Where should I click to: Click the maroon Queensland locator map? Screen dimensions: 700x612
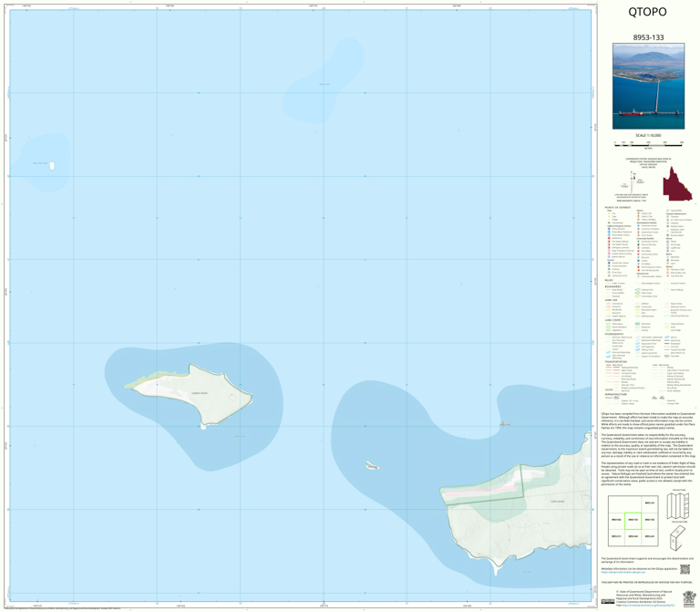coord(677,183)
